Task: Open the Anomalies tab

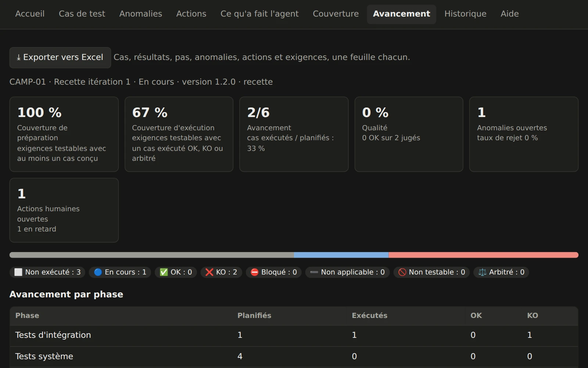Action: pyautogui.click(x=141, y=14)
